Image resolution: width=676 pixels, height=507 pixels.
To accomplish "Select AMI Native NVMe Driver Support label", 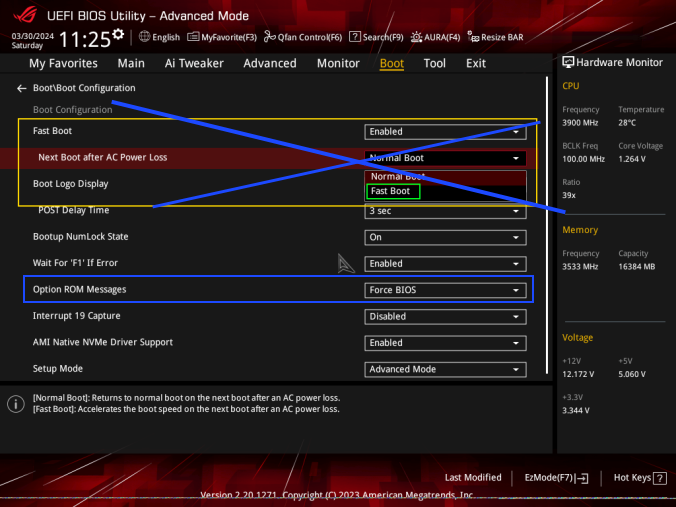I will pyautogui.click(x=103, y=342).
